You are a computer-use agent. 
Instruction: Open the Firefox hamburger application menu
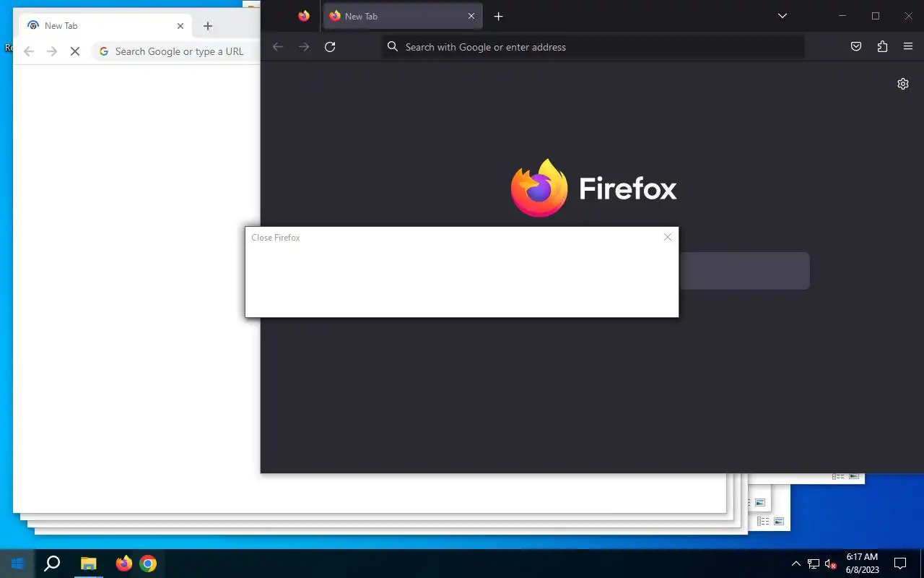908,47
